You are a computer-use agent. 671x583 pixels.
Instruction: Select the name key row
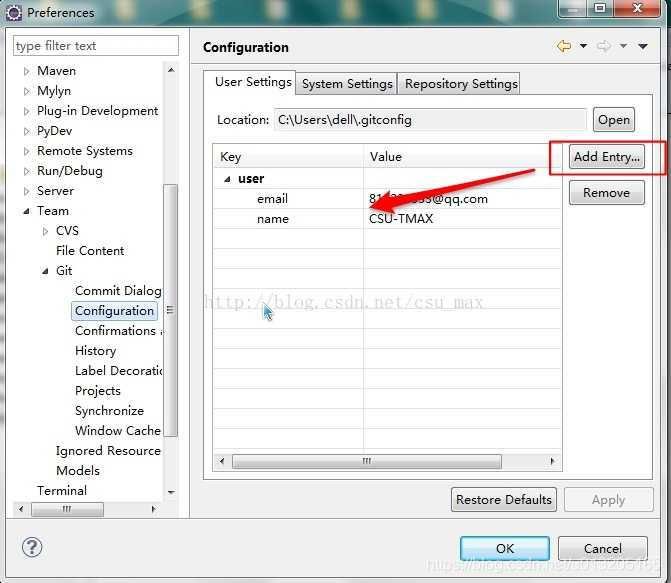(388, 219)
